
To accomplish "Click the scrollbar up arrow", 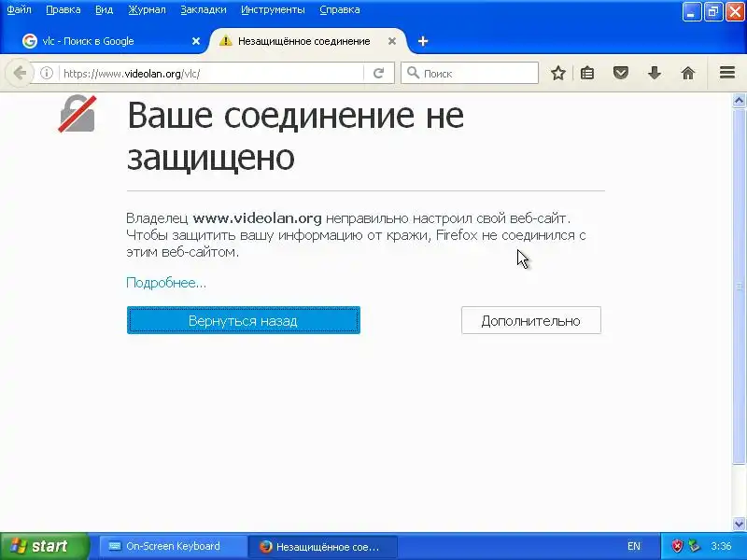I will click(x=739, y=101).
